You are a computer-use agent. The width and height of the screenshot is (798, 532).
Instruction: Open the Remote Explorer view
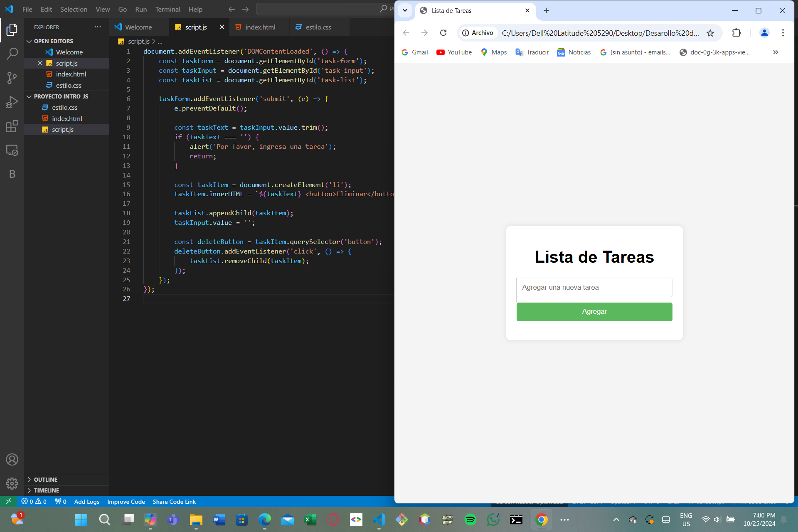[12, 150]
